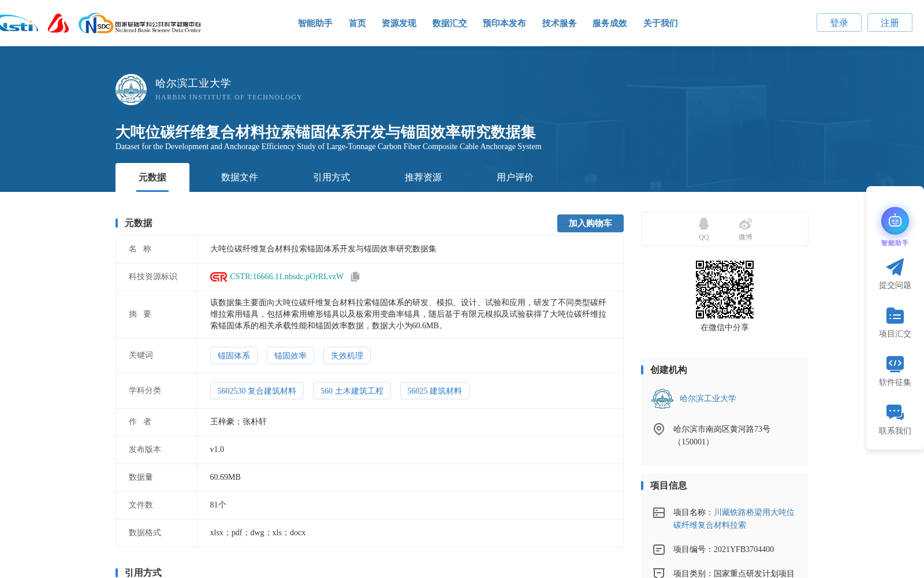Open the 哈尔滨工业大学 link under 创建机构

click(707, 399)
